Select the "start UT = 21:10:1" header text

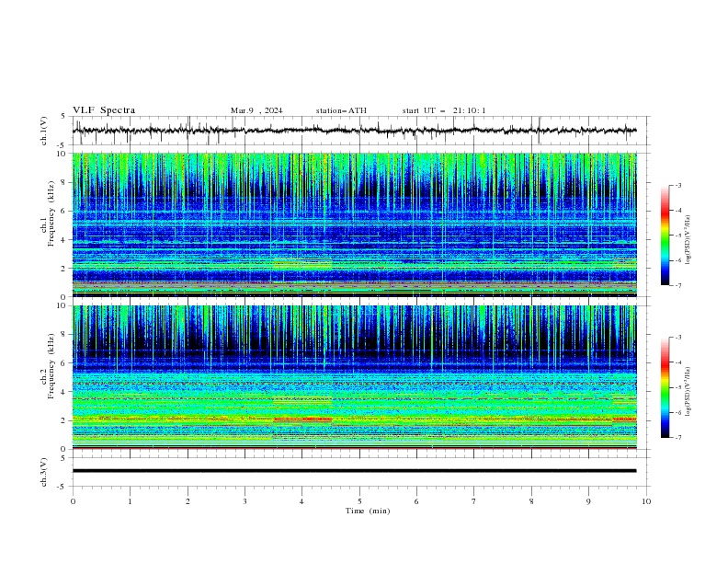444,110
